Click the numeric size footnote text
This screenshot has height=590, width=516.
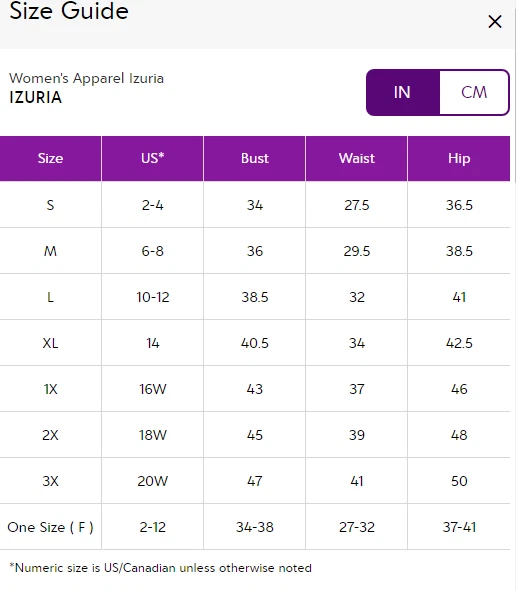160,568
